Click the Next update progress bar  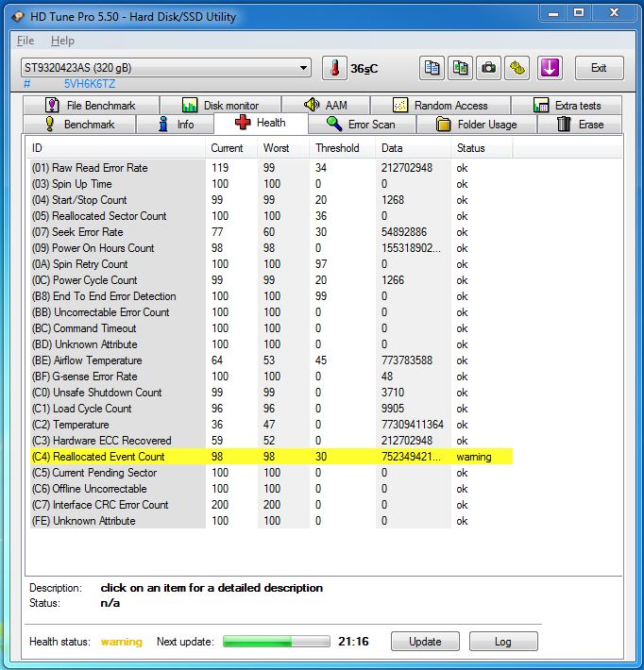277,642
